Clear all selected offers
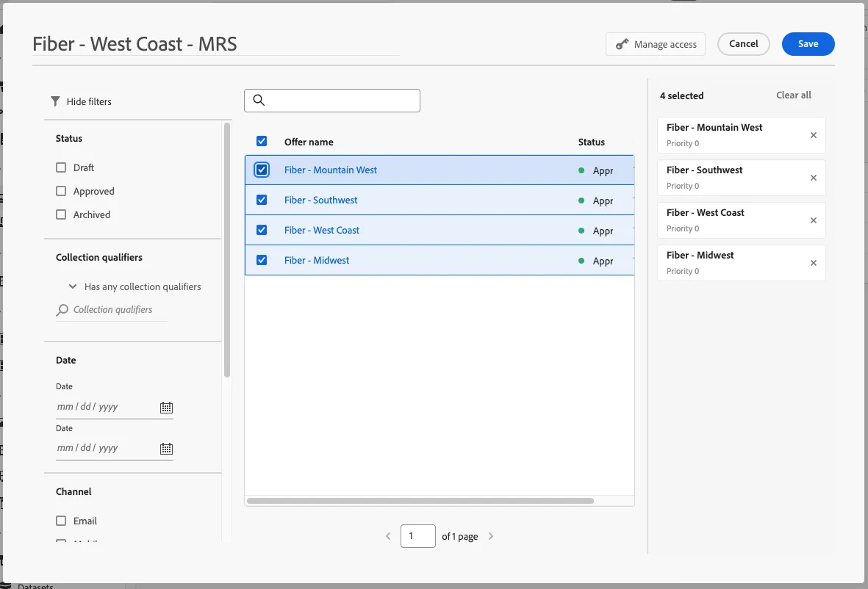 click(x=793, y=95)
